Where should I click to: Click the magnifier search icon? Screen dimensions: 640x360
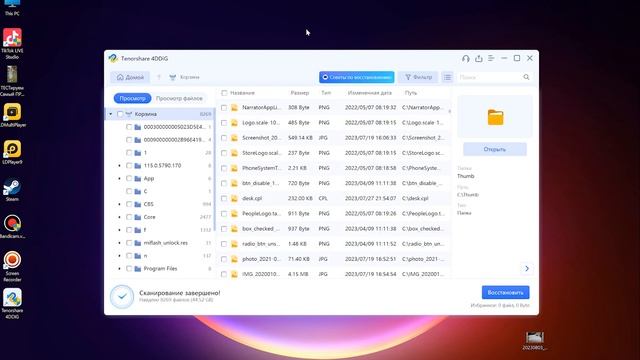[526, 77]
